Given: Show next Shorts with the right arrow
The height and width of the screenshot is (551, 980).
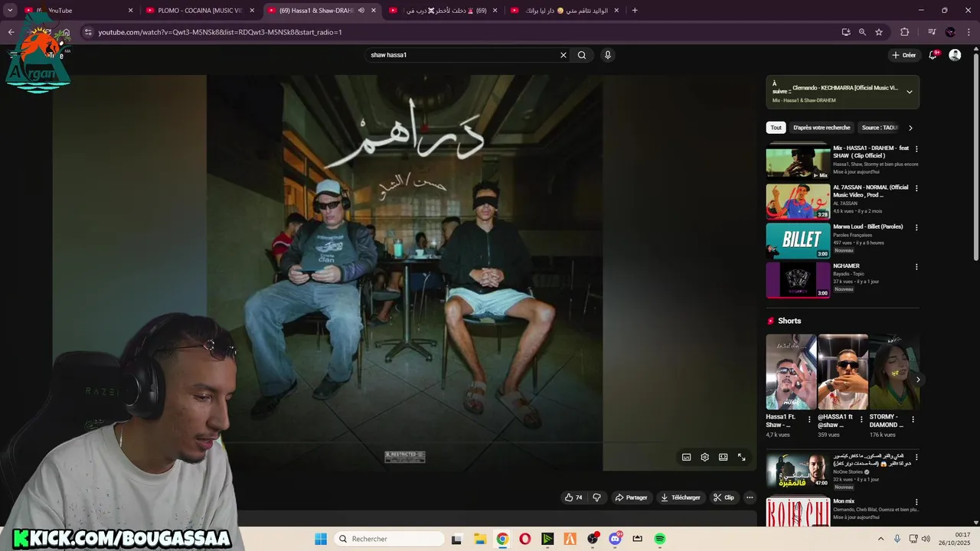Looking at the screenshot, I should pyautogui.click(x=918, y=380).
